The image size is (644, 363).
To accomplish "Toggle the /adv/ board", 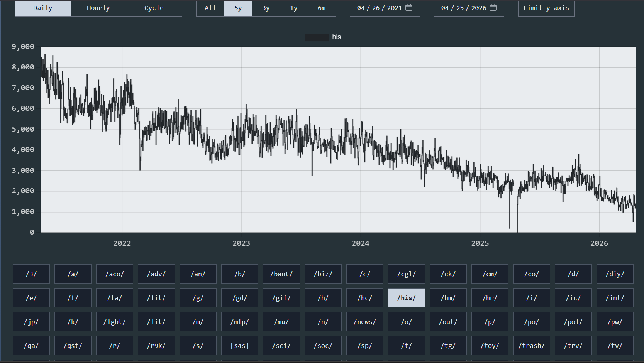I will 156,274.
